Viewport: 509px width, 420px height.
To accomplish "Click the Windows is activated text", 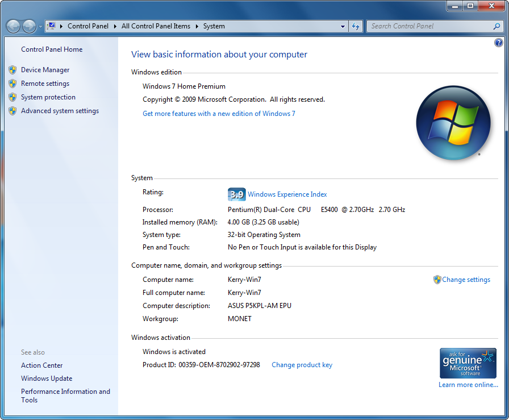I will click(174, 352).
